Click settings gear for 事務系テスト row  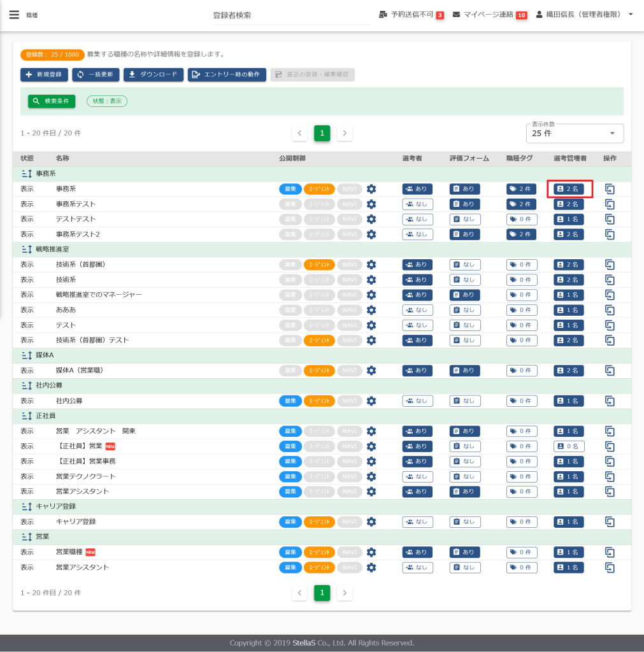tap(371, 204)
